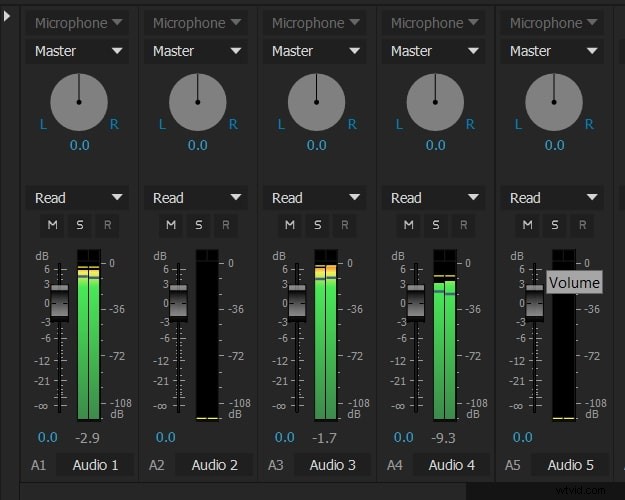625x500 pixels.
Task: Enable record on Audio 4 track
Action: 464,225
